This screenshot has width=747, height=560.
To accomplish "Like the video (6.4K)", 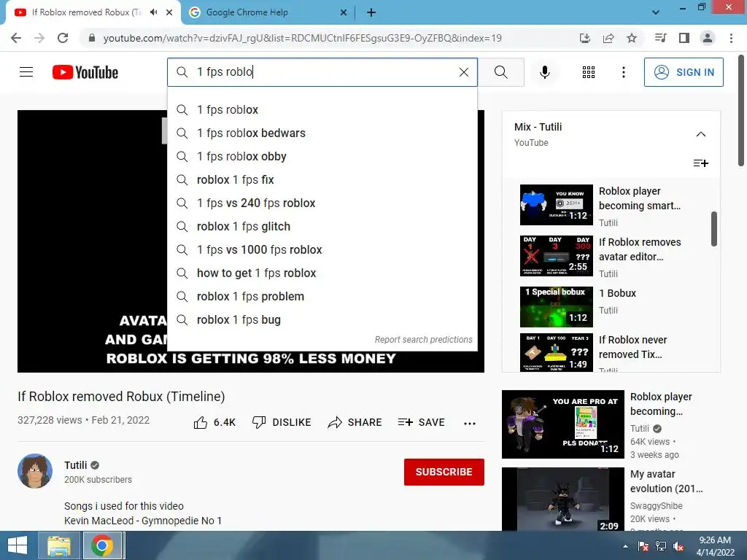I will tap(215, 422).
